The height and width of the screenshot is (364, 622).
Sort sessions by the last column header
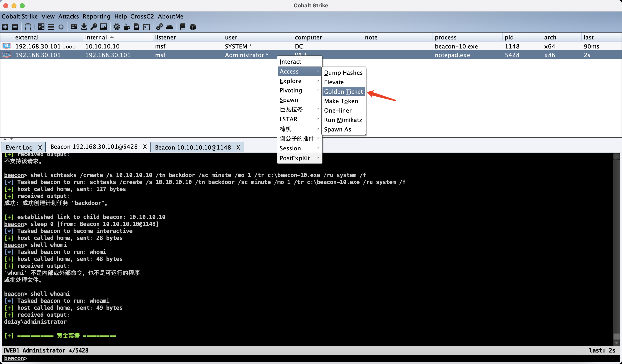pos(601,37)
